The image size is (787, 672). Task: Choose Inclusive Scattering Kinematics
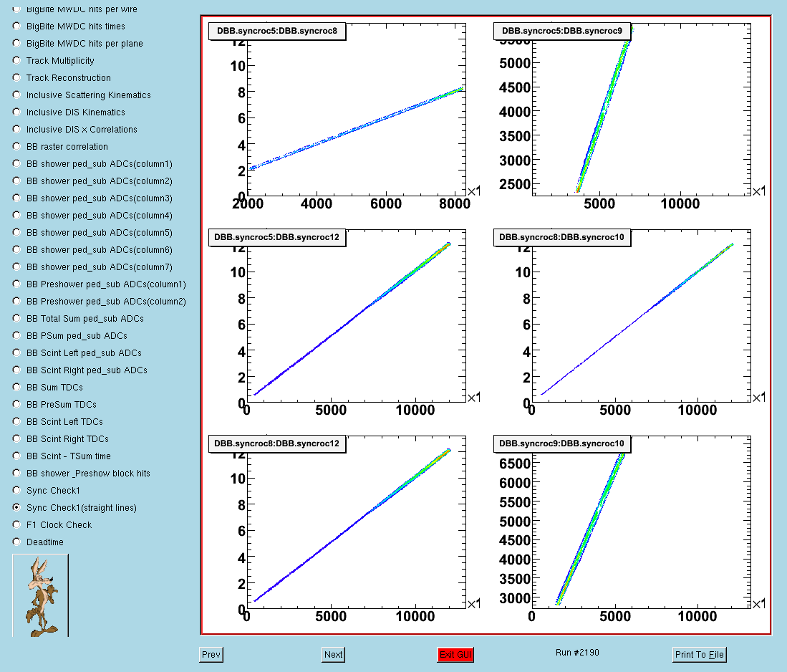click(16, 95)
